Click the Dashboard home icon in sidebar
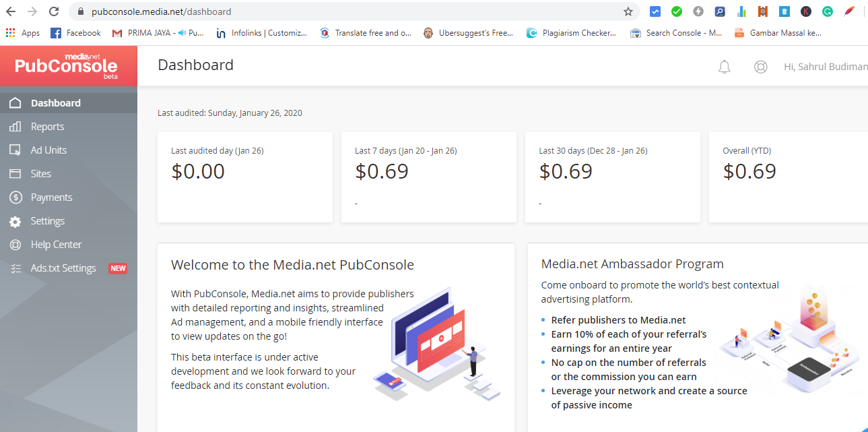868x432 pixels. tap(15, 103)
